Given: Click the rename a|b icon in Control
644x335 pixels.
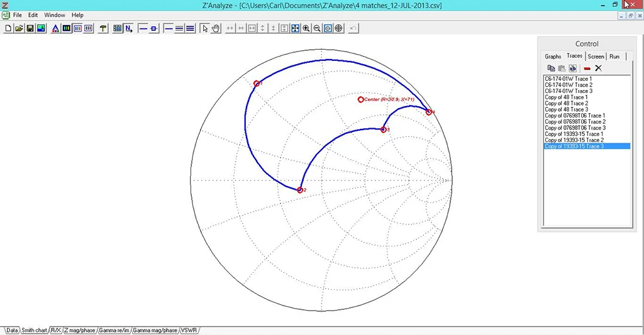Looking at the screenshot, I should point(572,68).
